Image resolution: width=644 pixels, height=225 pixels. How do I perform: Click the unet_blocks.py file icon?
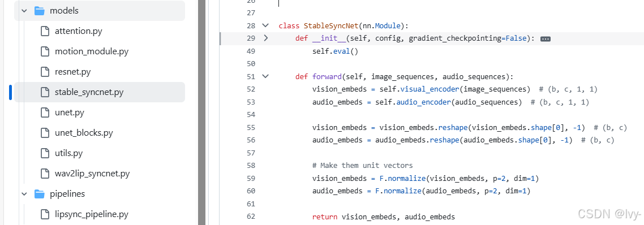[x=45, y=133]
